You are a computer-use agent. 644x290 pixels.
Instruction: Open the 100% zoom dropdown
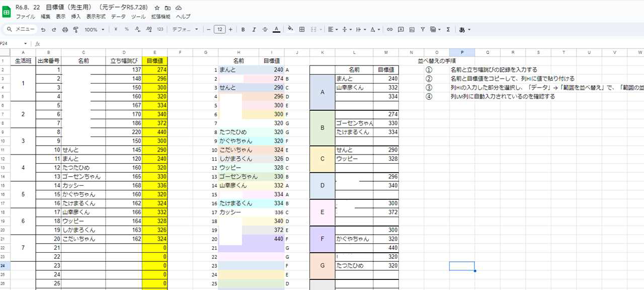tap(94, 30)
